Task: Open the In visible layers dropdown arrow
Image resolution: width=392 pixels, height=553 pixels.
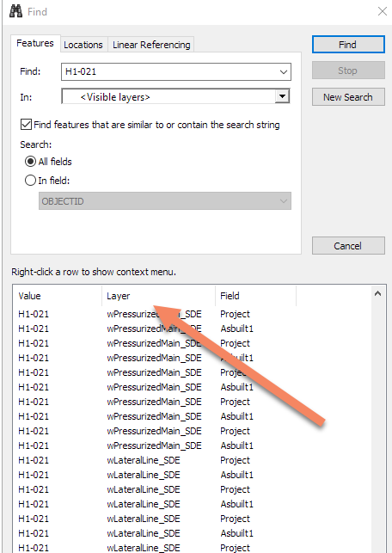Action: coord(282,96)
